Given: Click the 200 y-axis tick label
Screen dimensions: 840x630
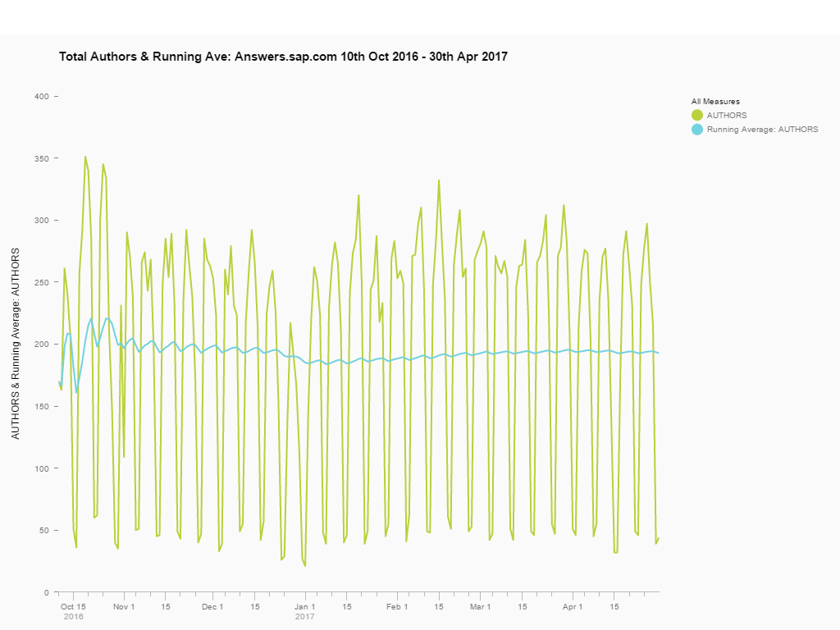Looking at the screenshot, I should coord(41,345).
